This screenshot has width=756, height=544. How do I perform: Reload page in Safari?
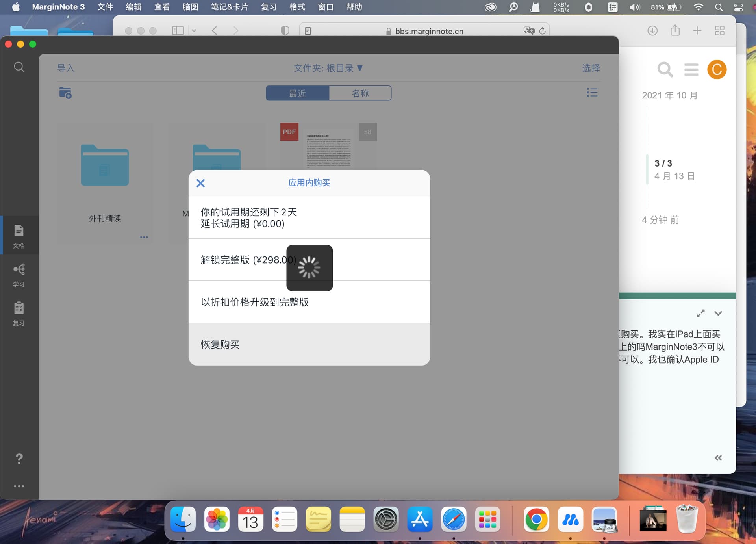542,31
